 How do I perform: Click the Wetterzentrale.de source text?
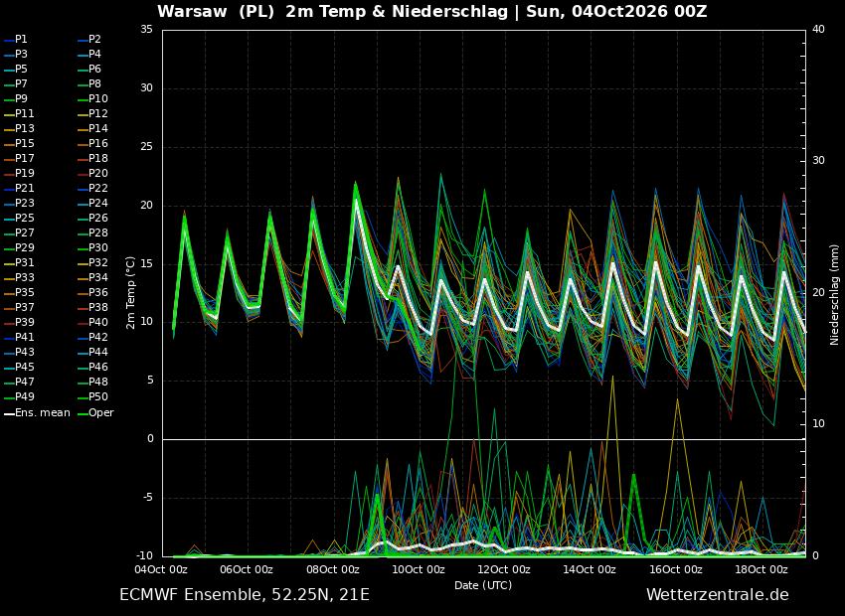coord(718,595)
